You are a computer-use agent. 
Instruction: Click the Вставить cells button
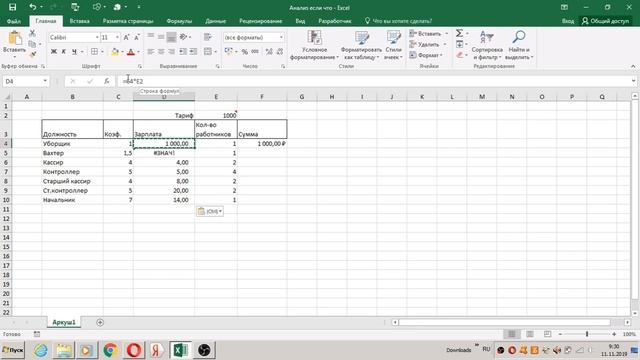[425, 33]
